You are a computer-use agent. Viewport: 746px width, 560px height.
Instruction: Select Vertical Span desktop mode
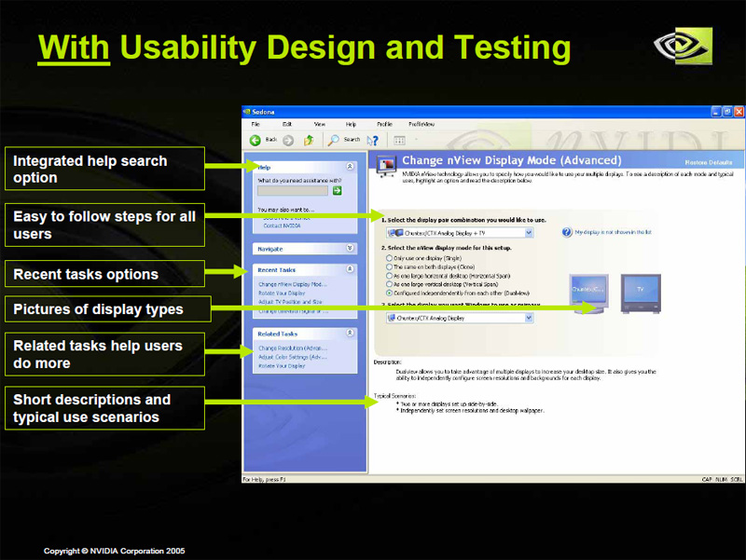click(x=389, y=284)
